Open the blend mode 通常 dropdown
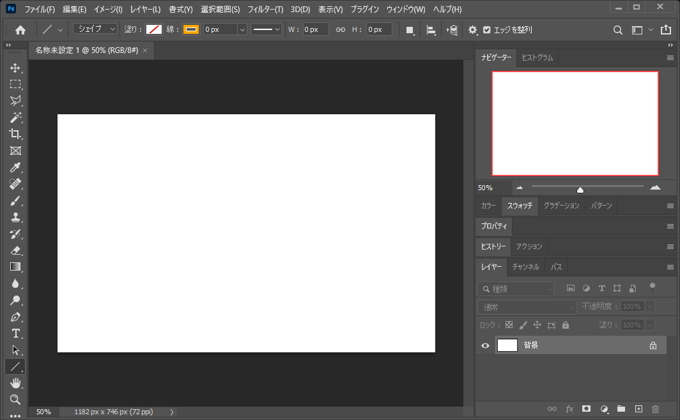The width and height of the screenshot is (680, 420). [x=527, y=307]
